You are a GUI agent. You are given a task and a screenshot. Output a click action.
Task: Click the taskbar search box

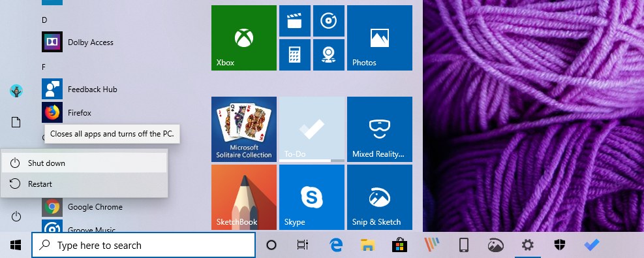(x=144, y=246)
